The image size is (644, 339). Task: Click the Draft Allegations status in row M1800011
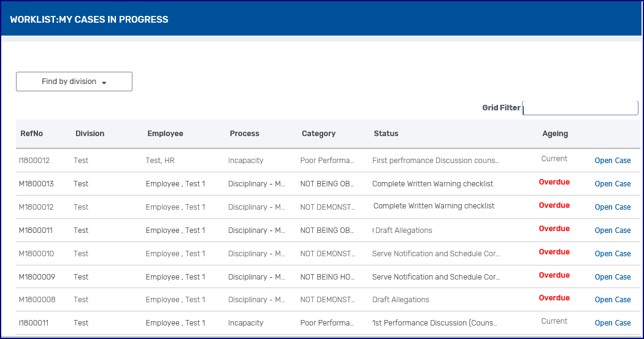(x=404, y=230)
